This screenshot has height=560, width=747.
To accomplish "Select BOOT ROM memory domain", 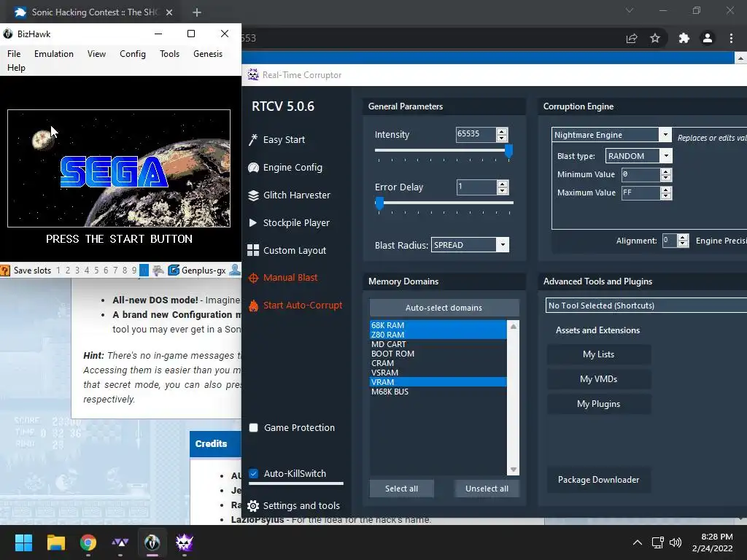I will click(x=438, y=354).
